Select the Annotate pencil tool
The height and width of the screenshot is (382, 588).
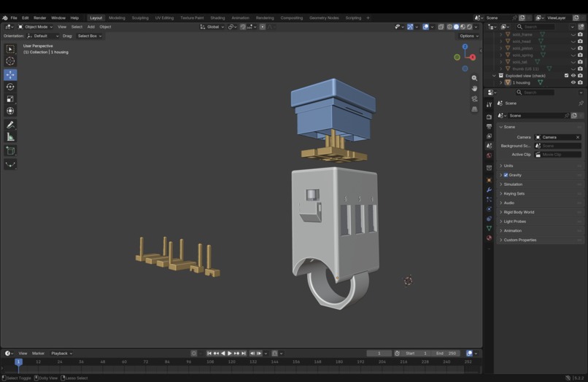(10, 125)
